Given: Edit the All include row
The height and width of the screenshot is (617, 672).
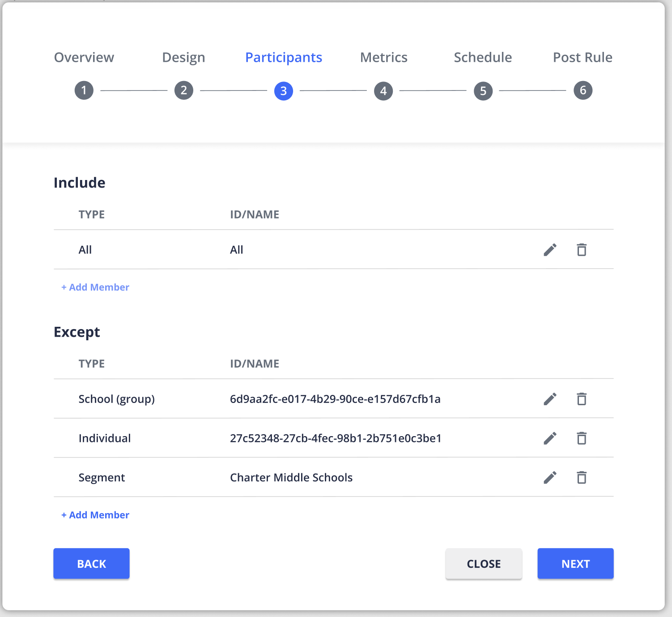Looking at the screenshot, I should click(x=550, y=250).
